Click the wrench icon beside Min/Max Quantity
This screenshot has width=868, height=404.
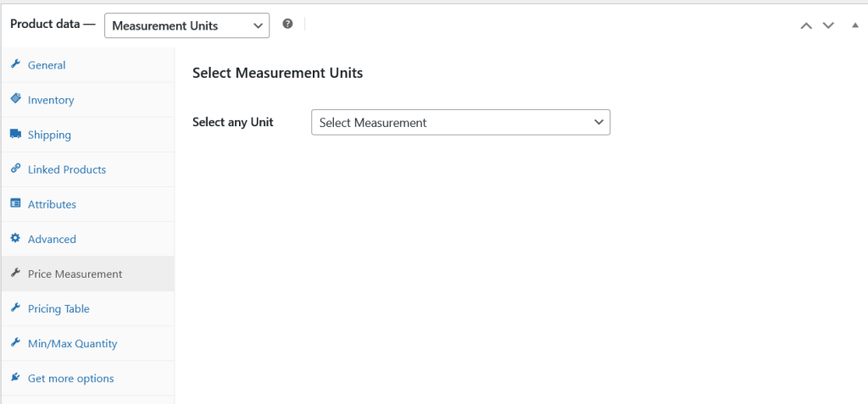(15, 343)
